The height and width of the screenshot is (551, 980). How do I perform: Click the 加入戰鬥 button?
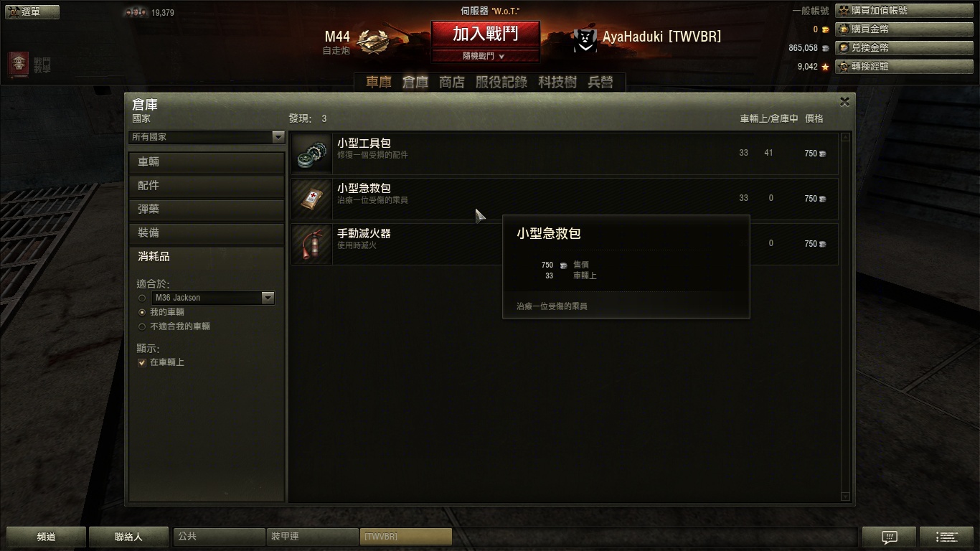point(485,34)
